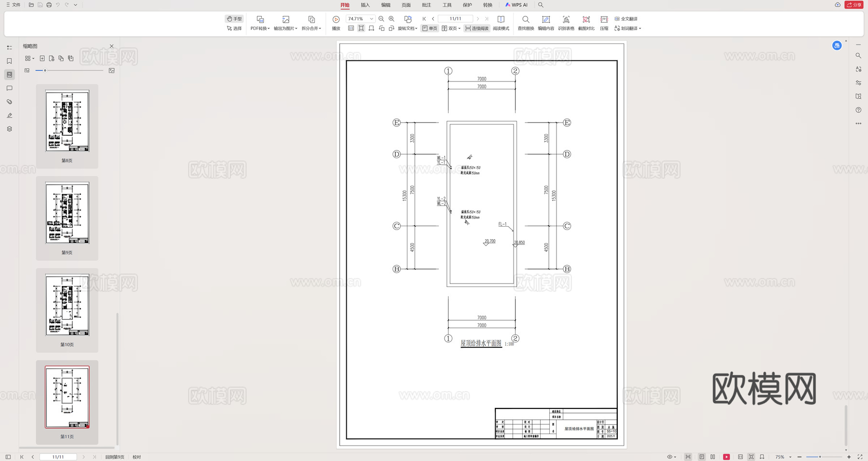The height and width of the screenshot is (461, 868).
Task: Go to first page with toolbar arrow
Action: (x=424, y=19)
